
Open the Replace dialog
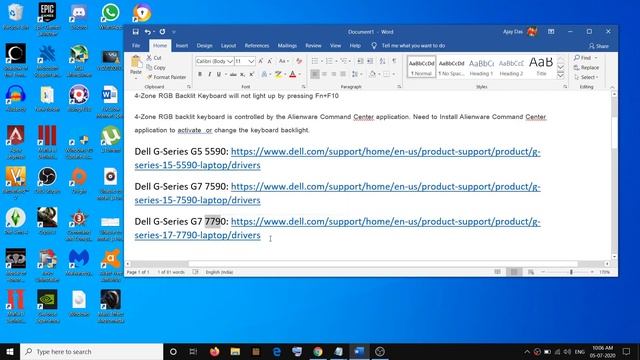tap(587, 68)
